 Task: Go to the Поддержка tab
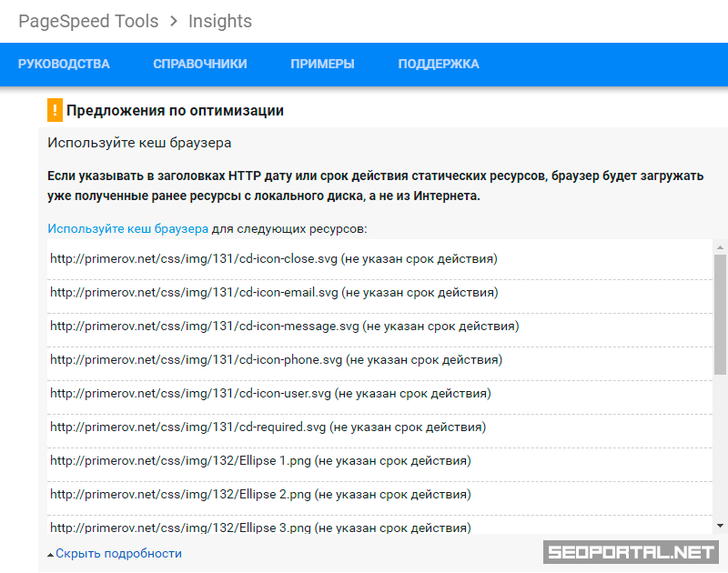439,64
